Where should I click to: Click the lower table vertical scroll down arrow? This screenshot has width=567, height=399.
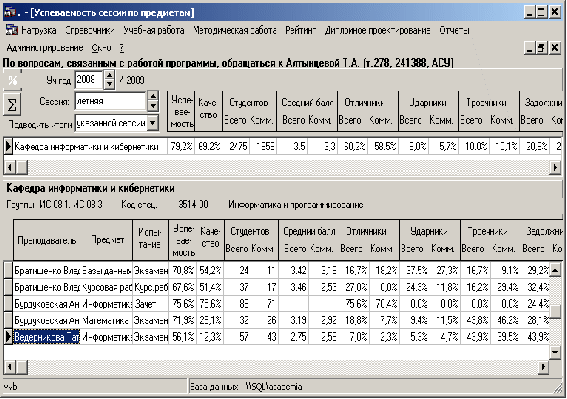(555, 352)
